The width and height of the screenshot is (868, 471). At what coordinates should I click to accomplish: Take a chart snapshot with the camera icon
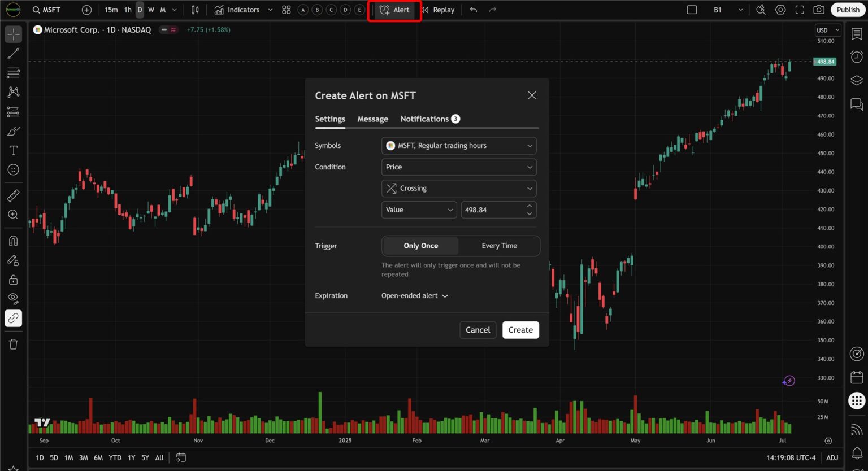click(818, 10)
